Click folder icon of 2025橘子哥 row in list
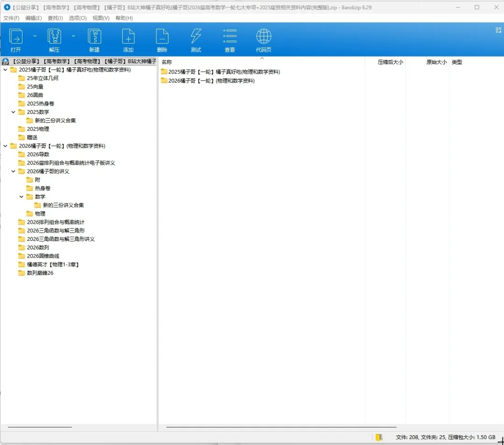504x445 pixels. [164, 72]
